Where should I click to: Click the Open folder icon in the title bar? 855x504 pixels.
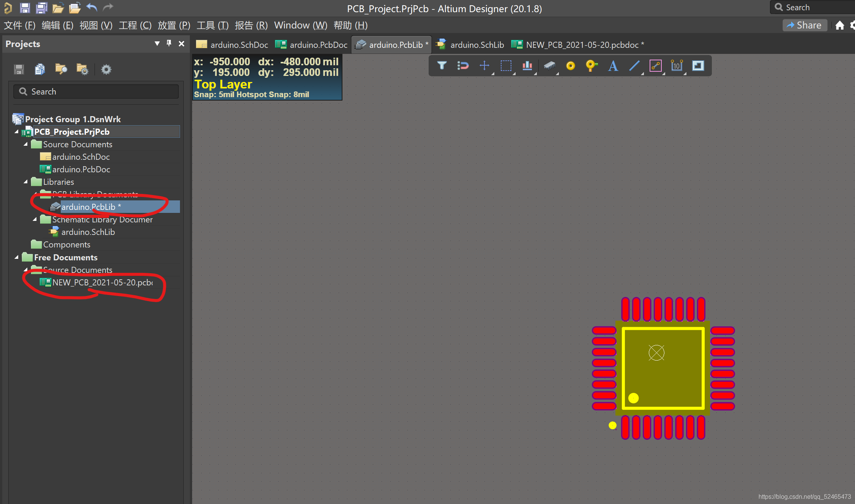(58, 8)
